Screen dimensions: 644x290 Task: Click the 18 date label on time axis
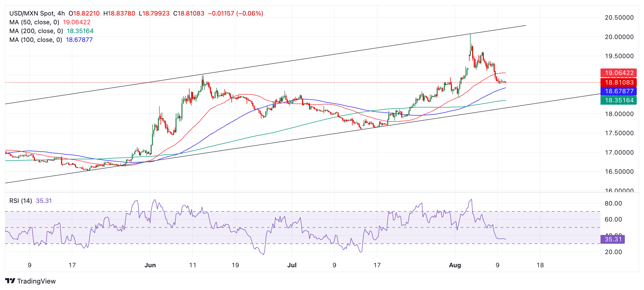click(x=540, y=265)
